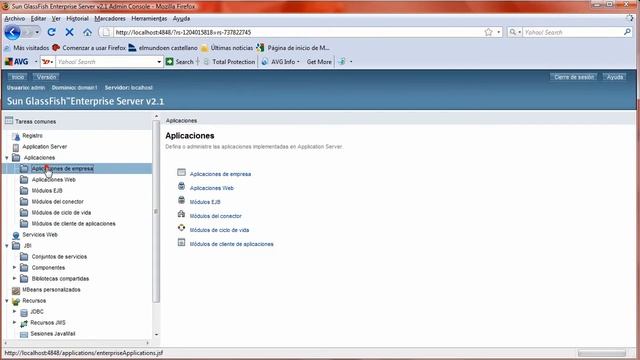Click the Aplicaciones folder icon in tree
This screenshot has height=360, width=640.
[16, 158]
